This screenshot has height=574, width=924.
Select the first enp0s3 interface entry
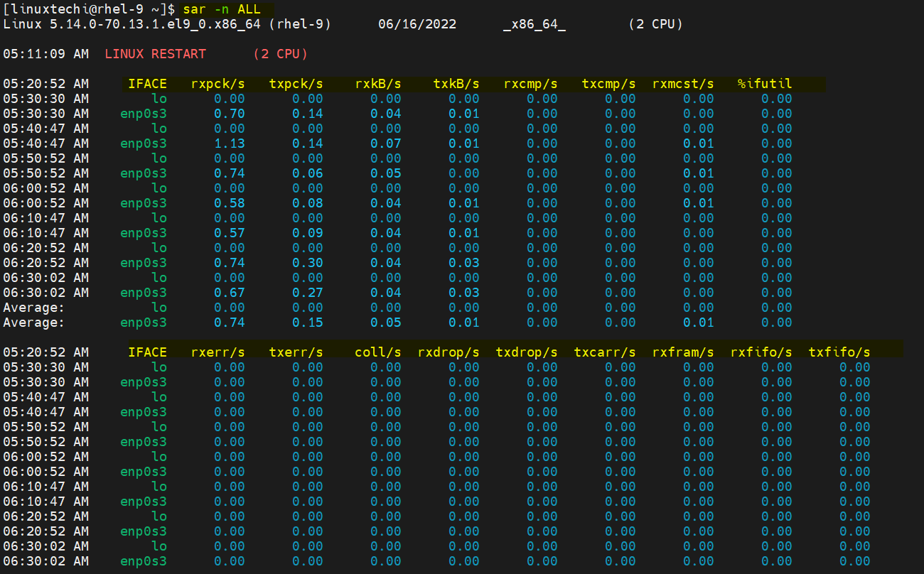144,113
